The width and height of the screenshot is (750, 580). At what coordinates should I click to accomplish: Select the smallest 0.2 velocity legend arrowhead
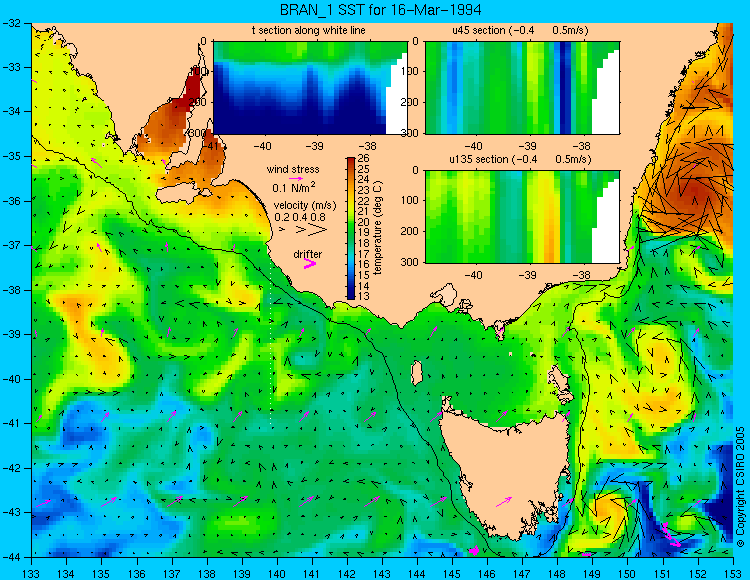click(282, 230)
